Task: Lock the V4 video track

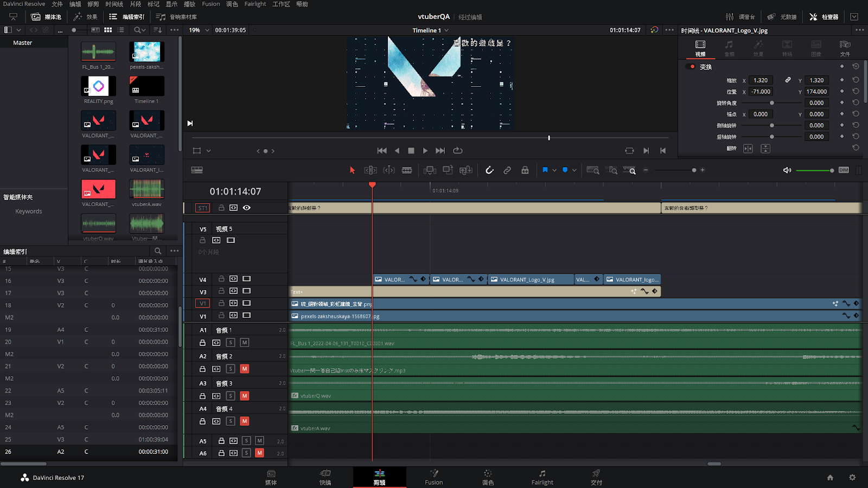Action: [x=221, y=279]
